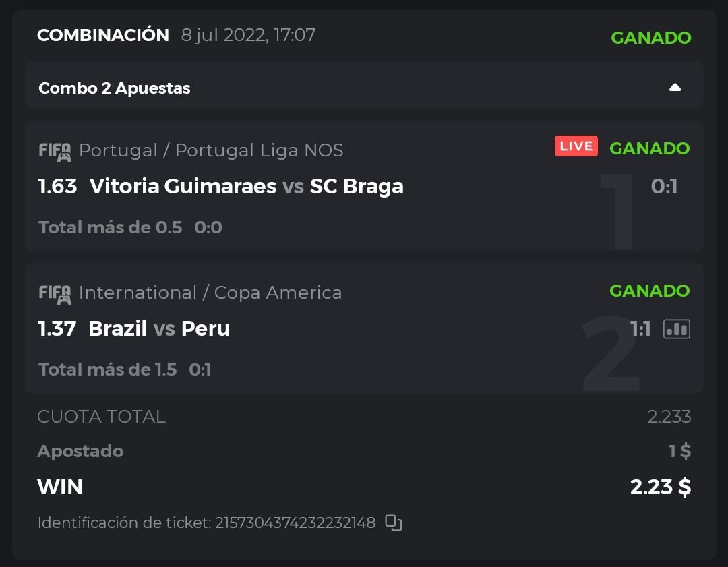728x567 pixels.
Task: Click the total odds value 2.233
Action: click(x=669, y=417)
